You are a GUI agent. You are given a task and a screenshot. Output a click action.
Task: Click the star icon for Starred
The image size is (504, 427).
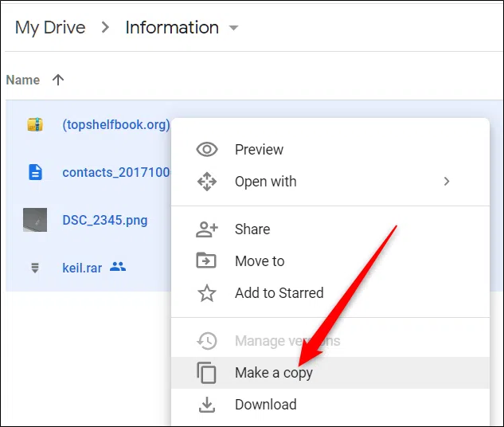207,293
